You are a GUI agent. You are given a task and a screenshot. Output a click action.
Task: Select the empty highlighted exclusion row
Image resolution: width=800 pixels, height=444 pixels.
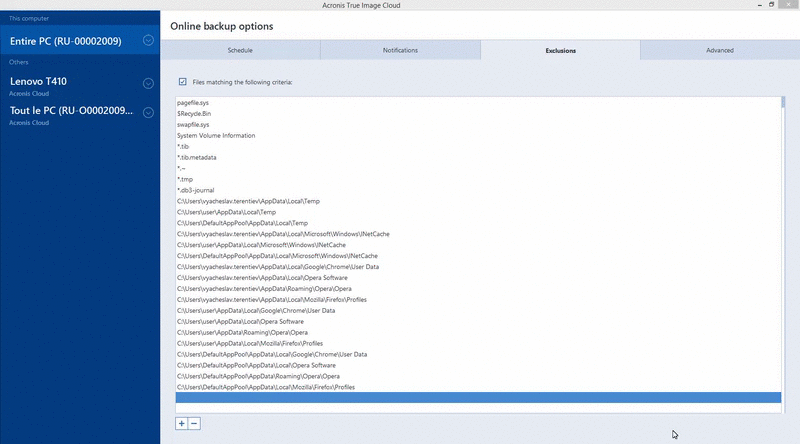(478, 398)
